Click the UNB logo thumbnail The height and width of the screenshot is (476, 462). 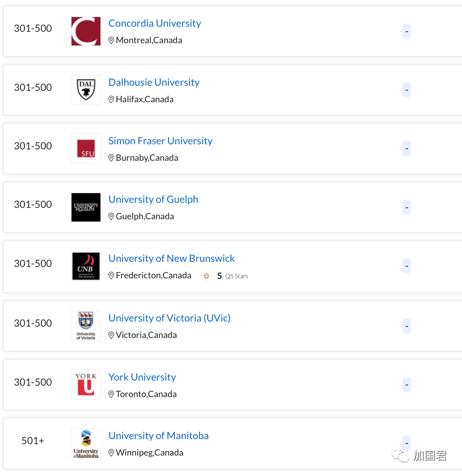pos(86,266)
